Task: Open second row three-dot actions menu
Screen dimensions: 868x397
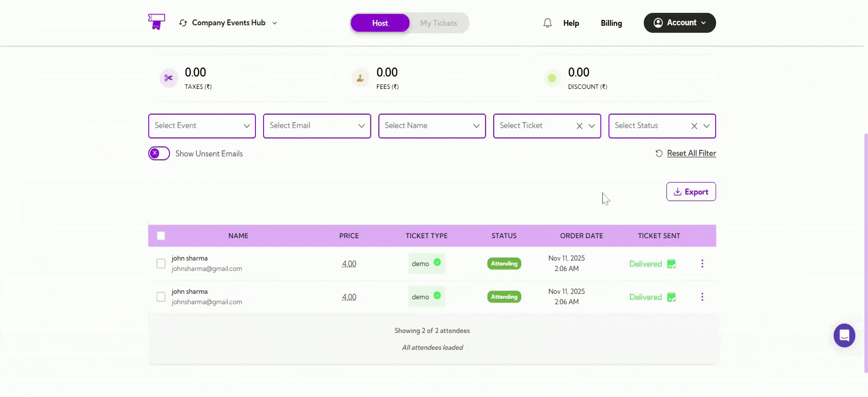Action: point(702,297)
